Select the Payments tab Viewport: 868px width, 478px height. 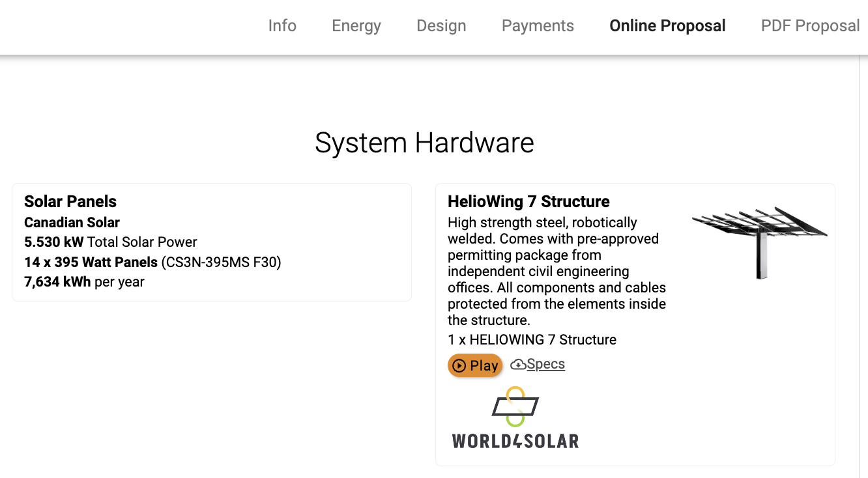click(x=538, y=25)
